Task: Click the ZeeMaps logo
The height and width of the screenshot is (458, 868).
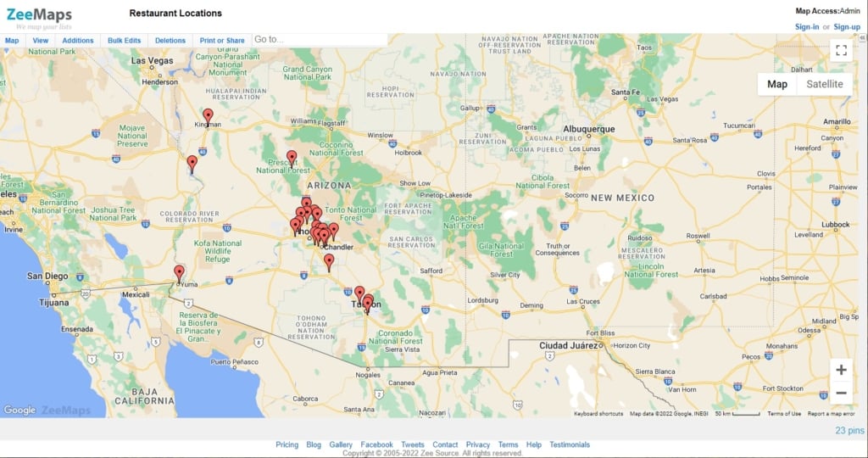Action: click(x=39, y=15)
